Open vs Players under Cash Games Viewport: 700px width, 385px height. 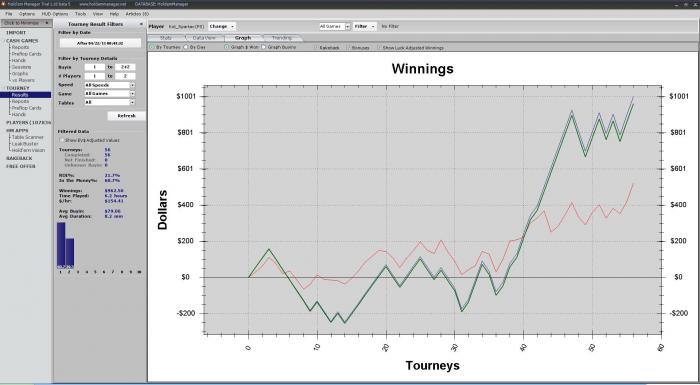pyautogui.click(x=23, y=80)
